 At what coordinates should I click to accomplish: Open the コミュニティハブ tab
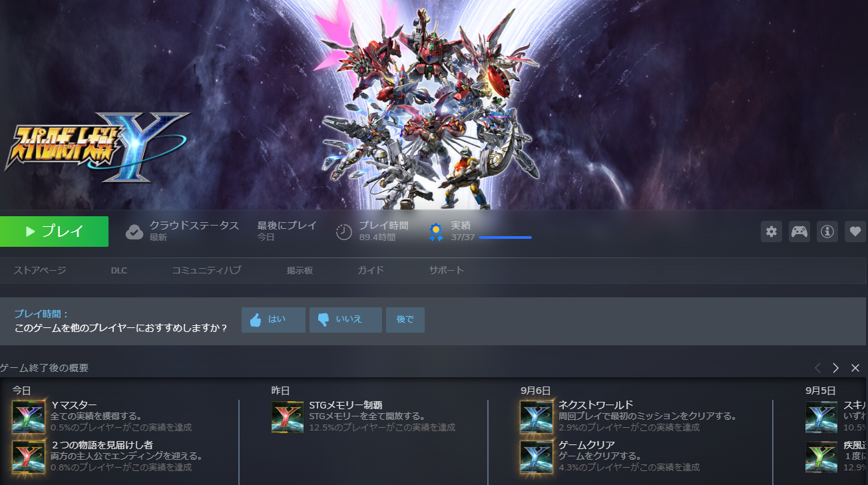point(206,270)
